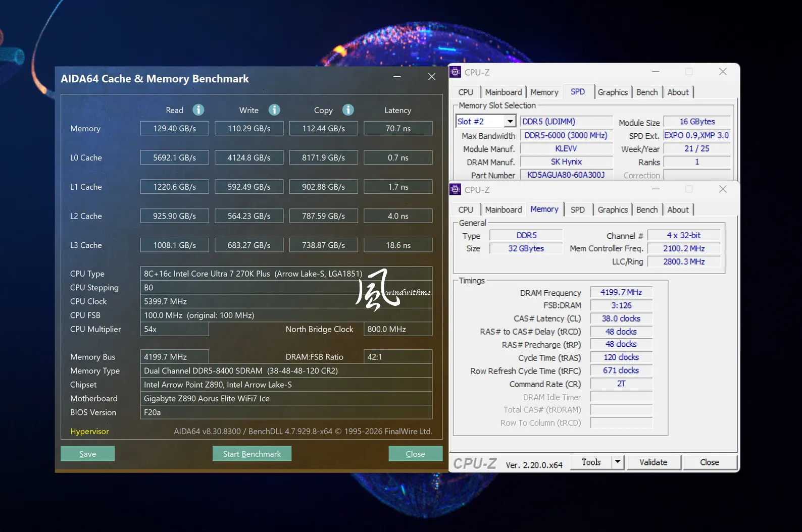Close the AIDA64 benchmark dialog via Close button
This screenshot has width=802, height=532.
click(x=415, y=454)
